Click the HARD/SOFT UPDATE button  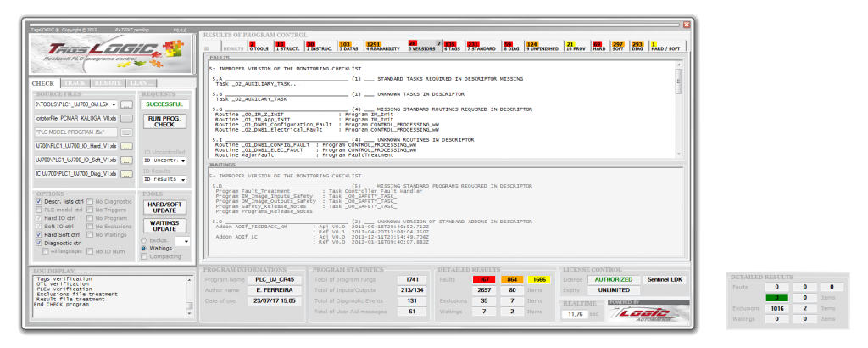[x=165, y=207]
